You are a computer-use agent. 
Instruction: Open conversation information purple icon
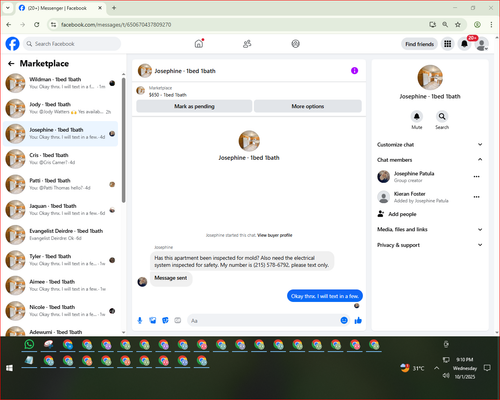pos(354,71)
